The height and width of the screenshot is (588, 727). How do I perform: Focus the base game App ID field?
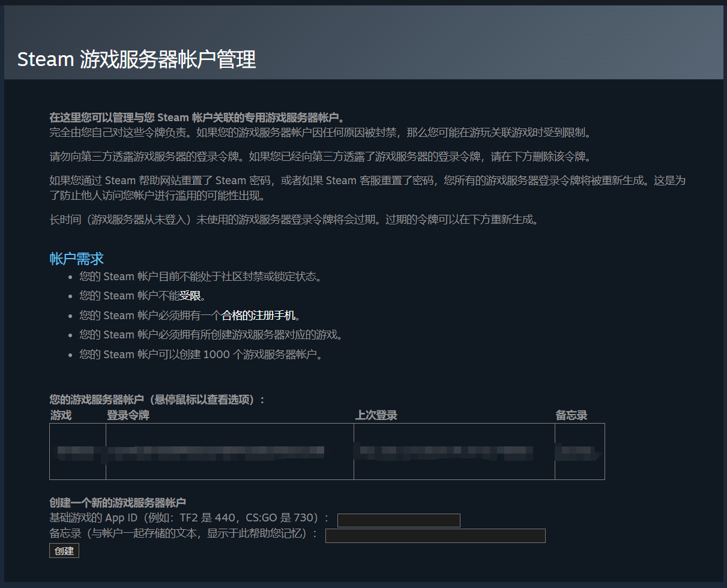[399, 520]
